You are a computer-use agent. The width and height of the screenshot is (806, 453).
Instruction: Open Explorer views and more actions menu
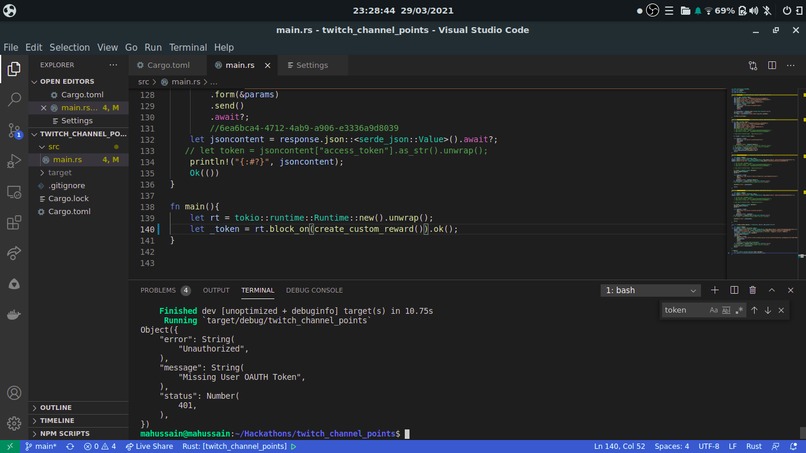coord(113,65)
